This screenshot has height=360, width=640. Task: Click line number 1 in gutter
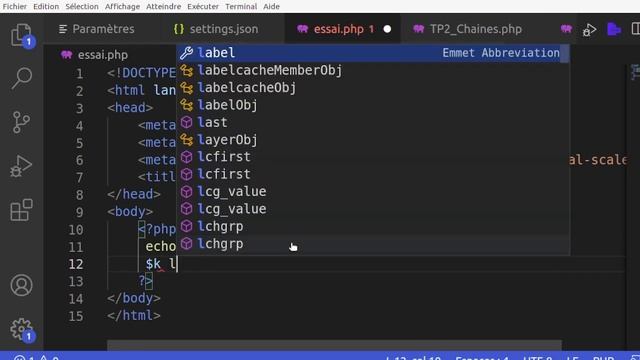point(79,74)
